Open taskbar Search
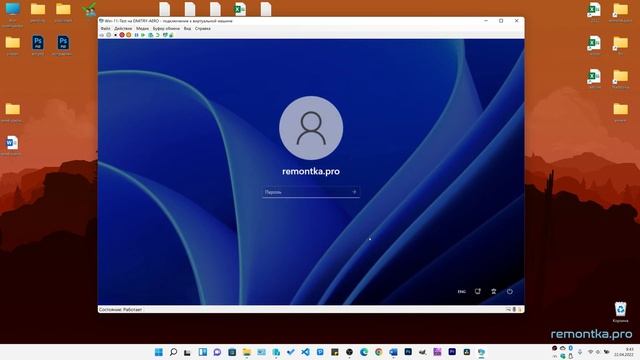The width and height of the screenshot is (640, 360). [173, 352]
